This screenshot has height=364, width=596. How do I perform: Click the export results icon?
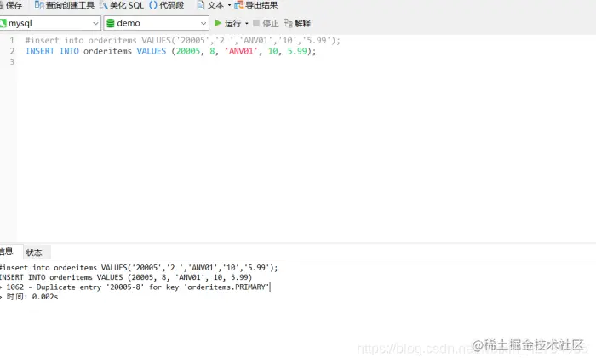point(238,5)
